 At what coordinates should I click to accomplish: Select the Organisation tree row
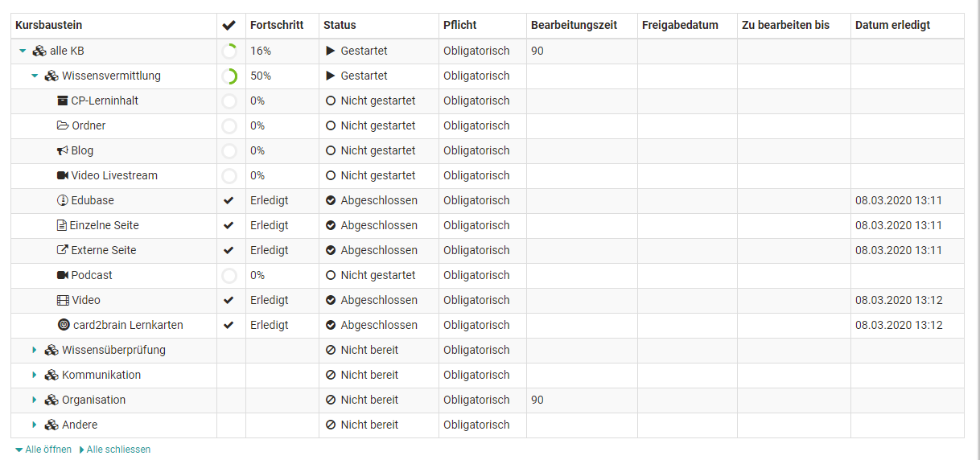[x=93, y=400]
